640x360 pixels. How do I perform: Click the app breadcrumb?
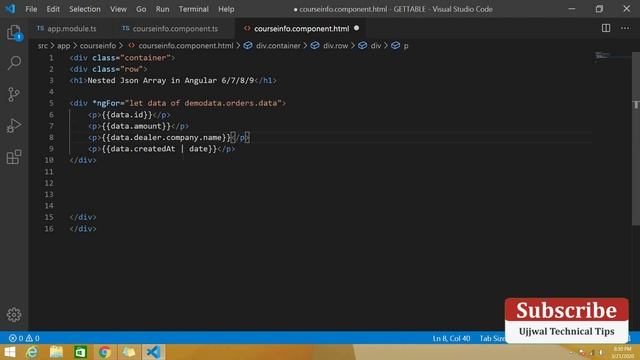pos(63,46)
